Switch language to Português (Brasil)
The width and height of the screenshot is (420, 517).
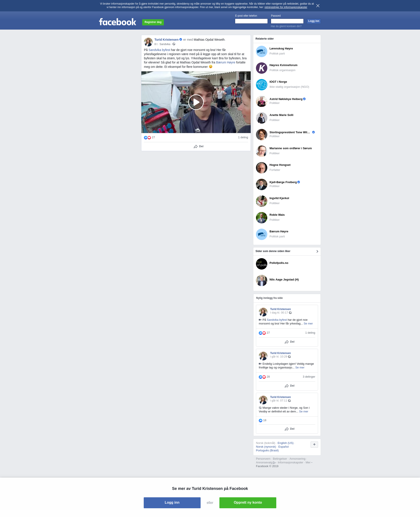tap(267, 450)
